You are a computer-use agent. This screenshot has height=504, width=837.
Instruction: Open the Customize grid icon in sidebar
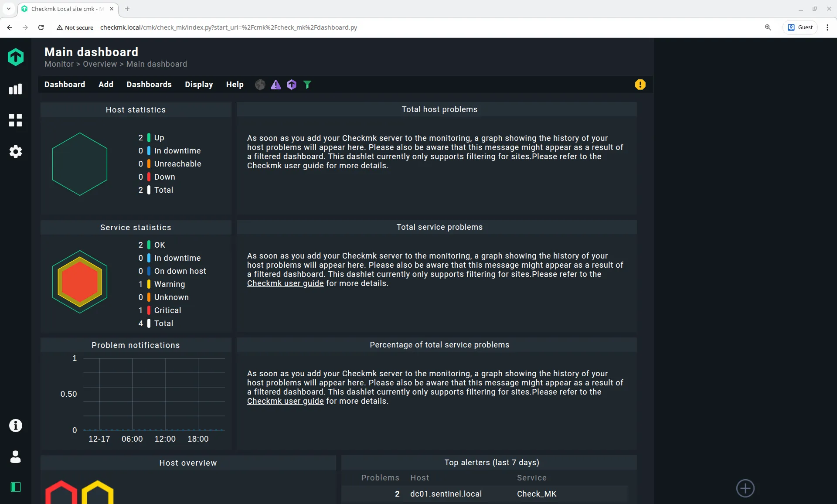pyautogui.click(x=15, y=120)
